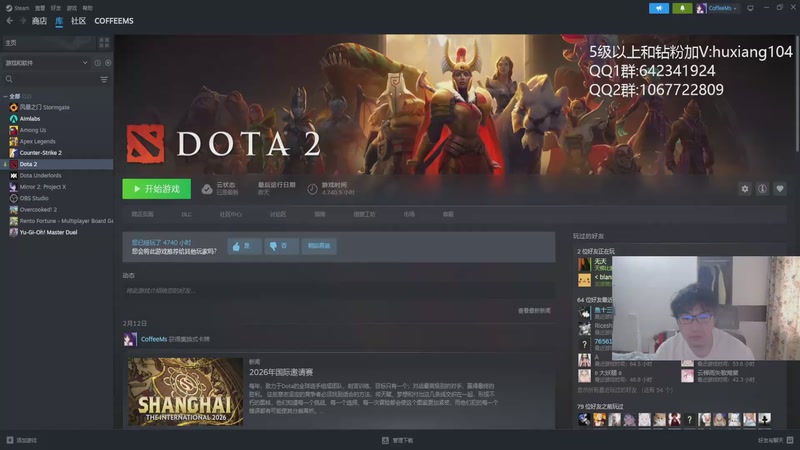Click the cloud status icon
Screen dimensions: 800x450
click(207, 189)
